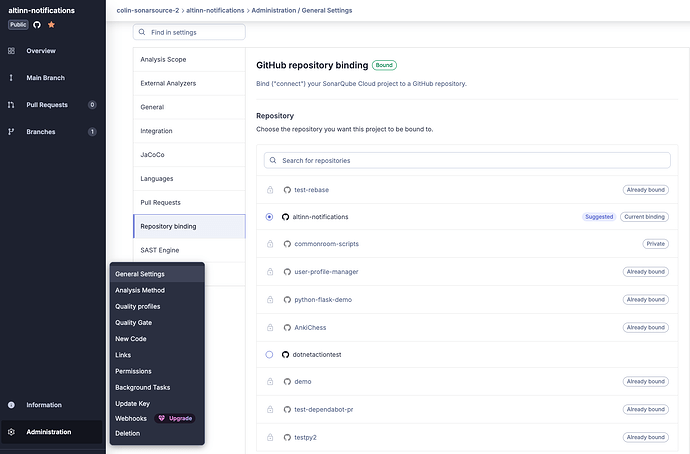
Task: Click the lock icon beside test-rebase
Action: (269, 189)
